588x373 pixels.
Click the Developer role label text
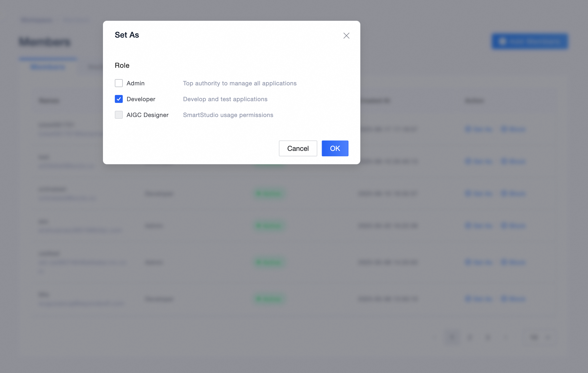click(x=141, y=99)
